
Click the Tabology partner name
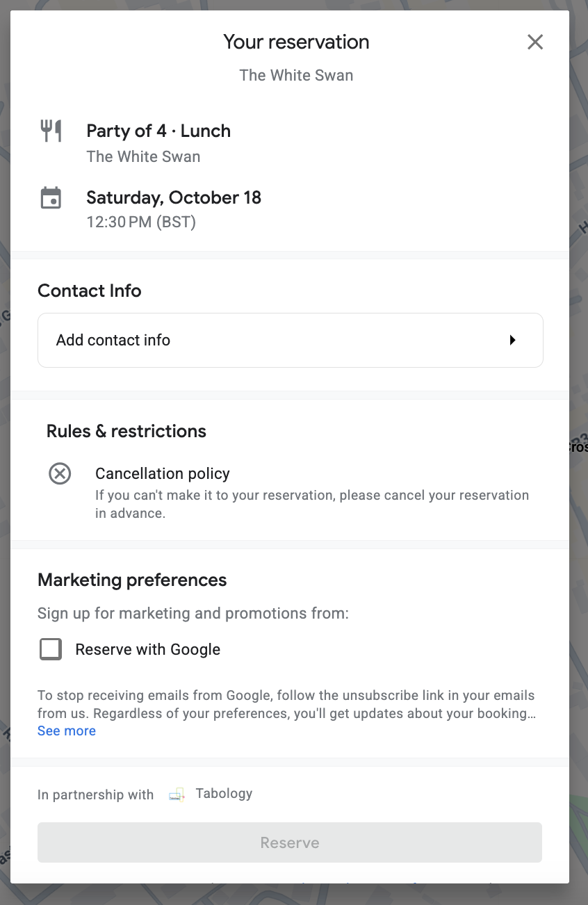pos(224,794)
